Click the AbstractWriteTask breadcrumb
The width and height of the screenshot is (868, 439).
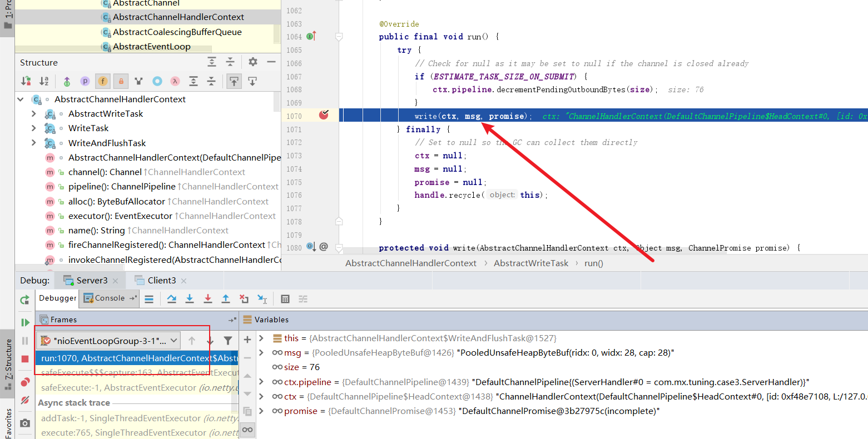coord(530,263)
